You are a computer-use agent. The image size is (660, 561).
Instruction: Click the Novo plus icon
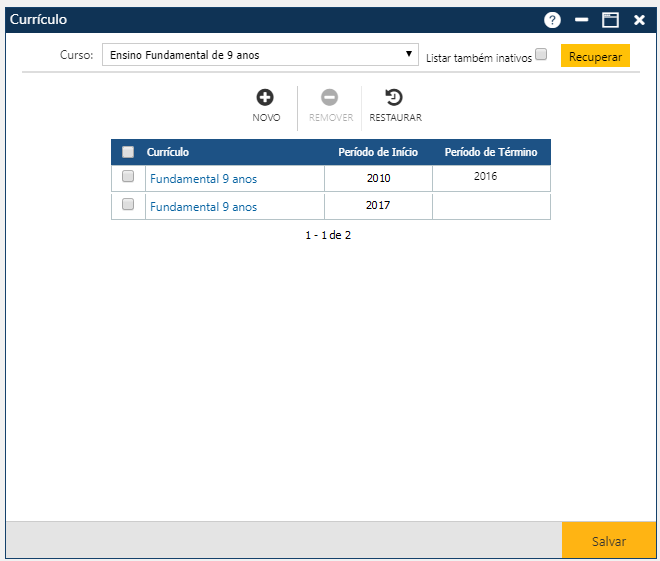[x=266, y=98]
